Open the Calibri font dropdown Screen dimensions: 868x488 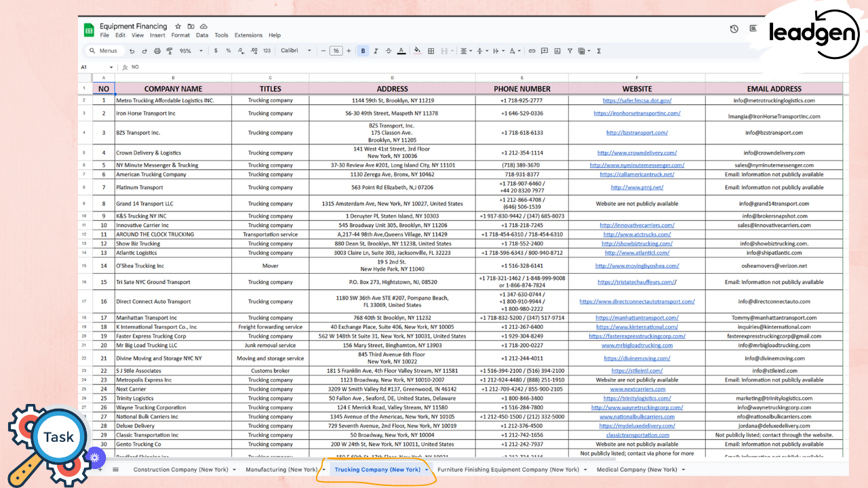(296, 51)
